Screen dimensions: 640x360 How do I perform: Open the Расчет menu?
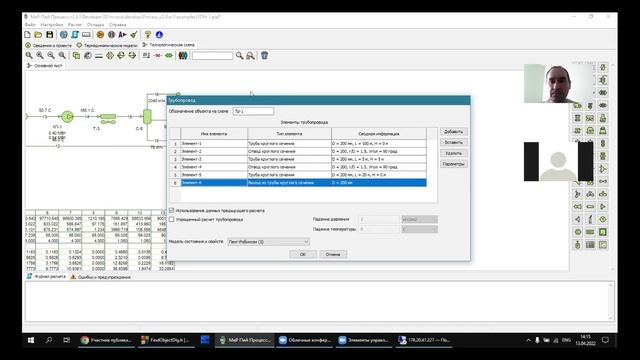click(x=75, y=24)
